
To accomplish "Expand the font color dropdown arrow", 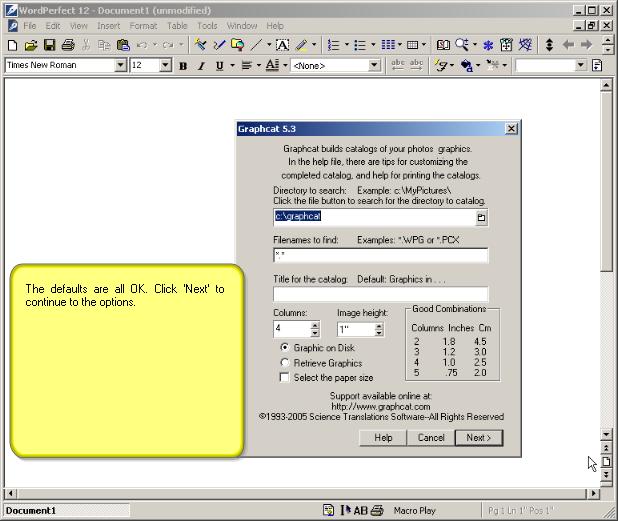I will (285, 65).
